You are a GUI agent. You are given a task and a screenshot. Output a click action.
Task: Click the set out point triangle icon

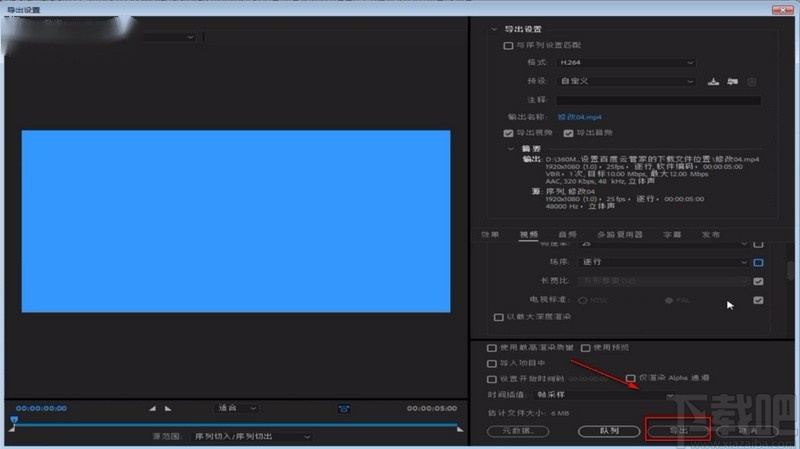pos(168,408)
